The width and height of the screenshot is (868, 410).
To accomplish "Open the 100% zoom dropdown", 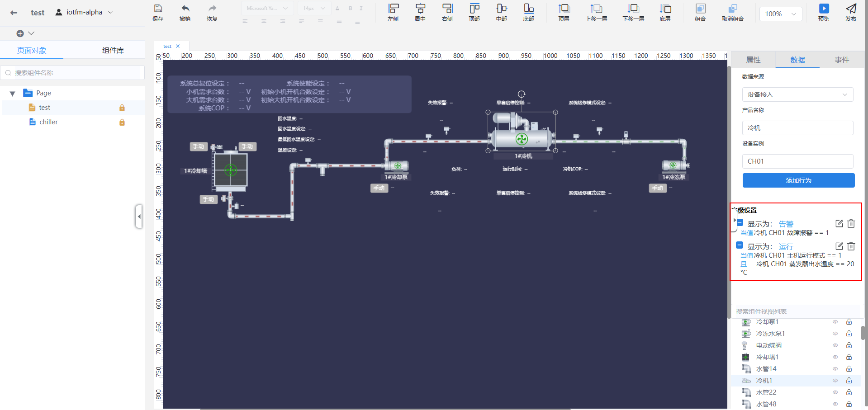I will point(781,14).
